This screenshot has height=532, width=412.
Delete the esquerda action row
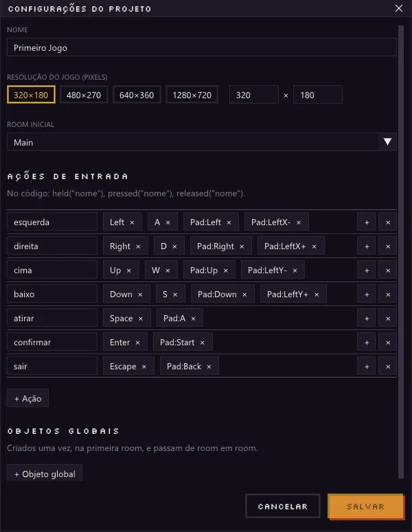[x=388, y=222]
